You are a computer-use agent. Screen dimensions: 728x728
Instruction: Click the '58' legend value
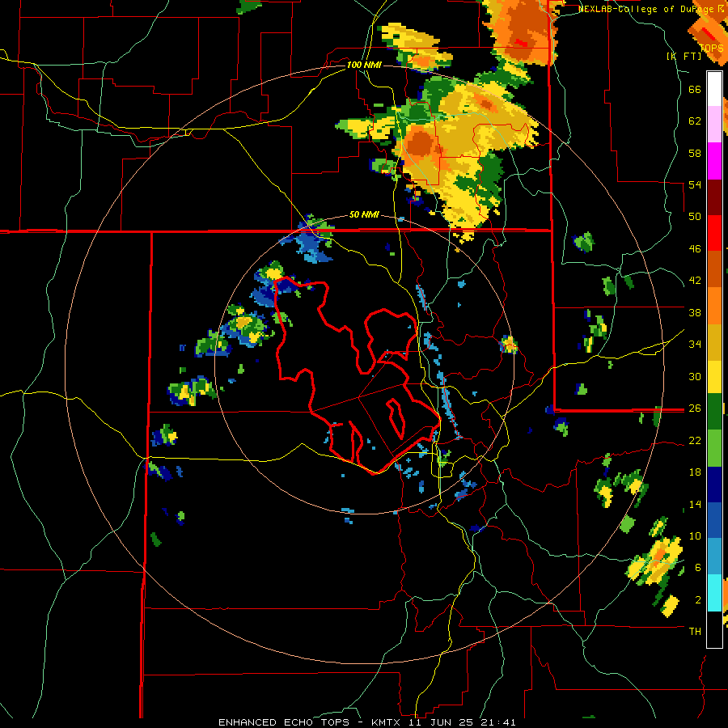tap(695, 153)
